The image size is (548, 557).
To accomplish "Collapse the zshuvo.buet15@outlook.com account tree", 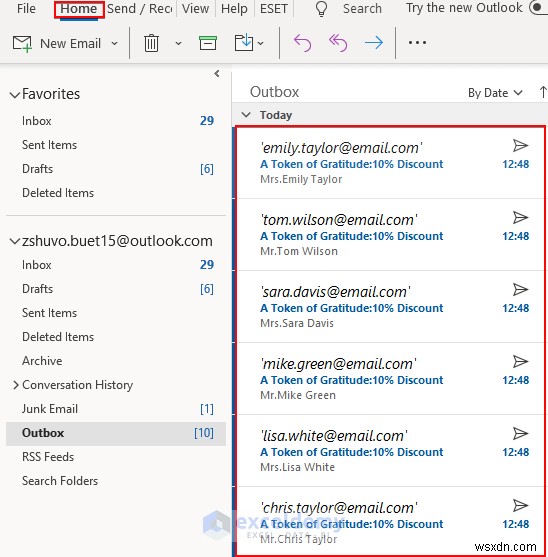I will [14, 242].
